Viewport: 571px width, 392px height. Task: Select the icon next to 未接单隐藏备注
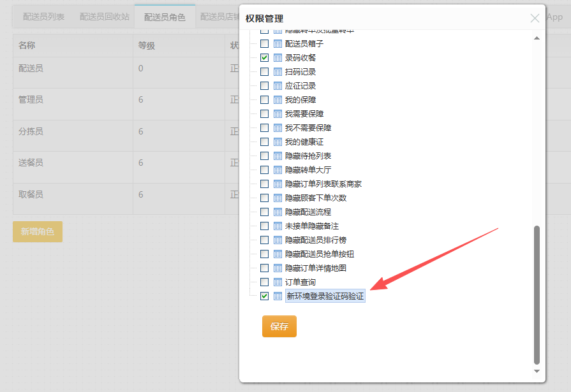278,226
